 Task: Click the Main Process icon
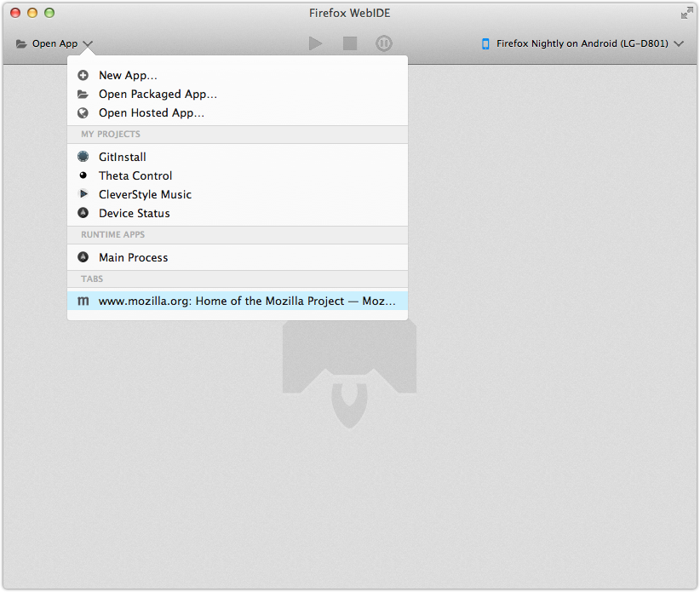(83, 256)
